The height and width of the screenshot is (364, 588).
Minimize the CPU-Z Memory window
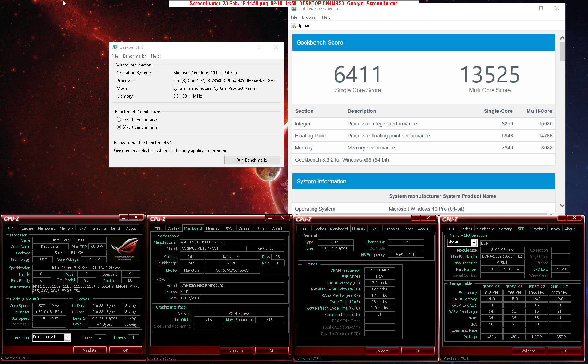click(x=416, y=218)
